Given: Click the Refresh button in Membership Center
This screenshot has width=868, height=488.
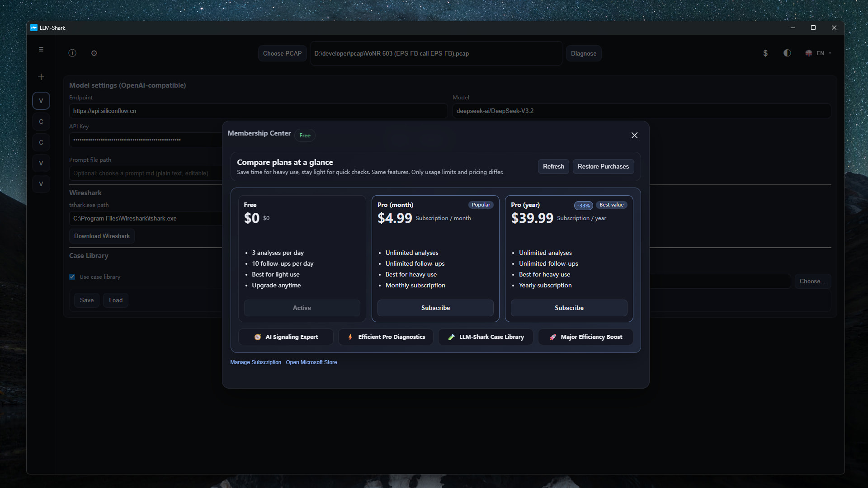Looking at the screenshot, I should [x=553, y=167].
